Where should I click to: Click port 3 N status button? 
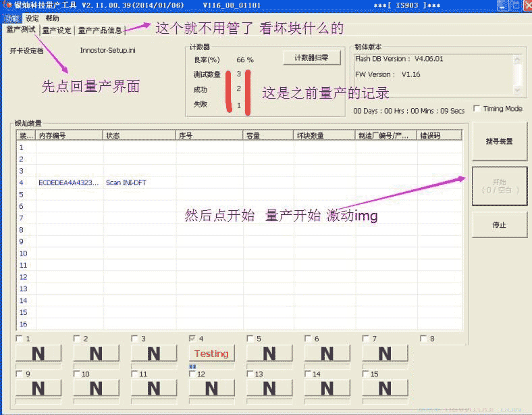pyautogui.click(x=154, y=353)
